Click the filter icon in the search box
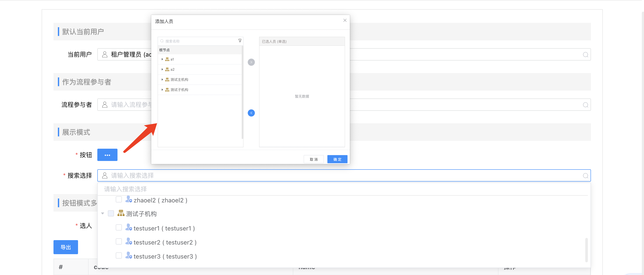The height and width of the screenshot is (275, 644). click(240, 41)
